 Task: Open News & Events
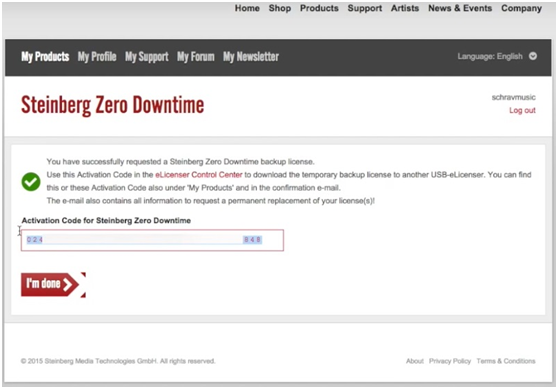460,8
